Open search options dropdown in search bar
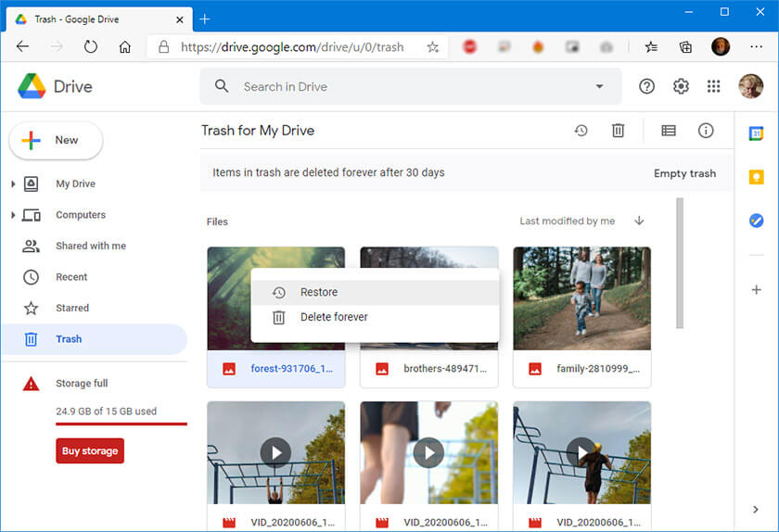Image resolution: width=779 pixels, height=532 pixels. coord(599,86)
